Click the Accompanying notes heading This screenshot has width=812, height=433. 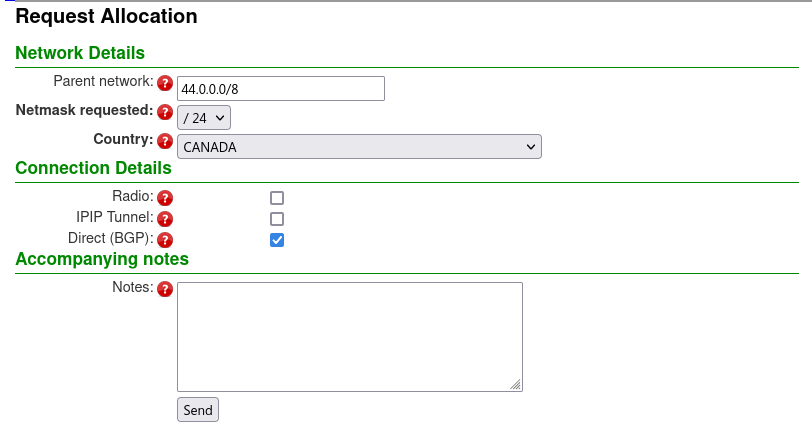(x=102, y=259)
